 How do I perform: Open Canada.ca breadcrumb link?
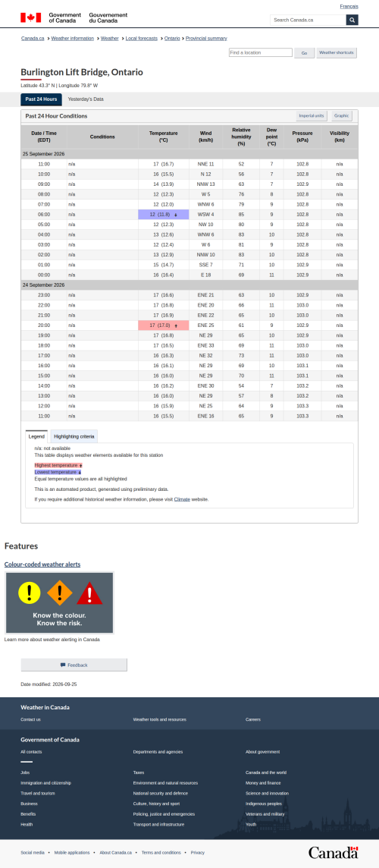tap(33, 38)
